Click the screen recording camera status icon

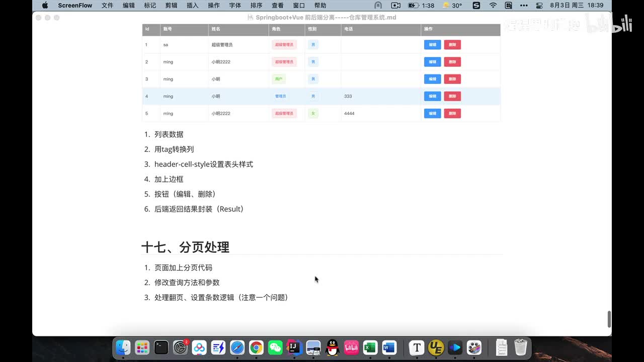395,6
